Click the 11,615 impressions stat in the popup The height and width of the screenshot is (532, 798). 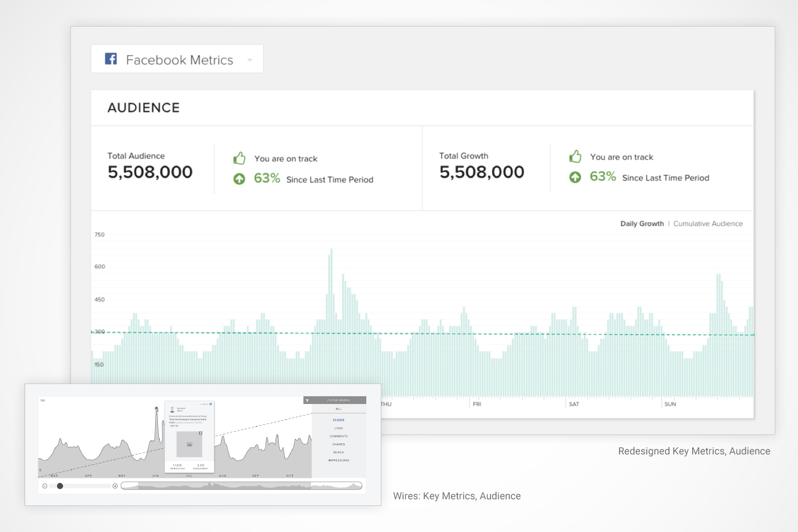tap(177, 467)
